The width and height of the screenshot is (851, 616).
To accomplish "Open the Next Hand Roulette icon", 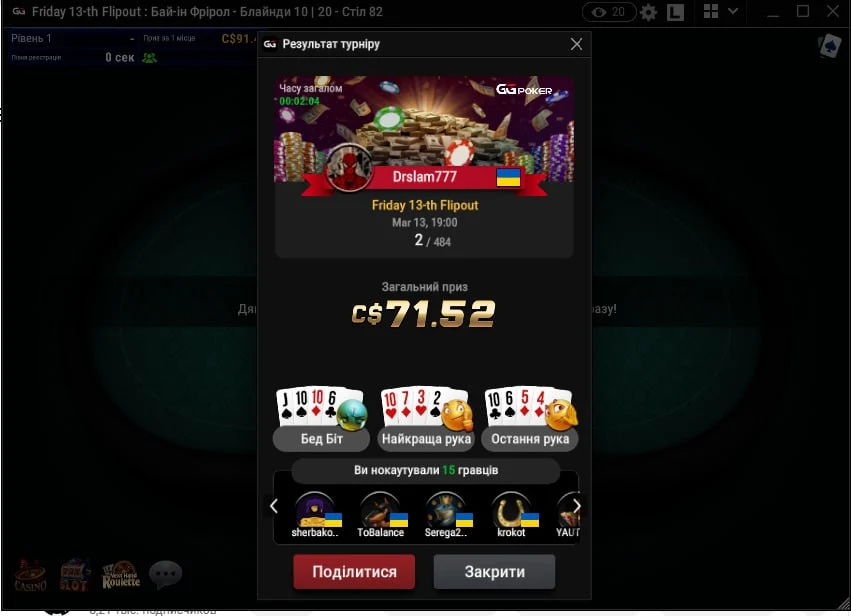I will tap(120, 575).
